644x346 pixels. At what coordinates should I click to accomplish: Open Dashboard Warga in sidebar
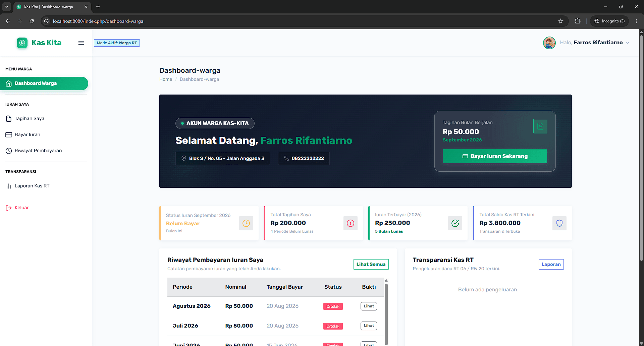pos(44,83)
